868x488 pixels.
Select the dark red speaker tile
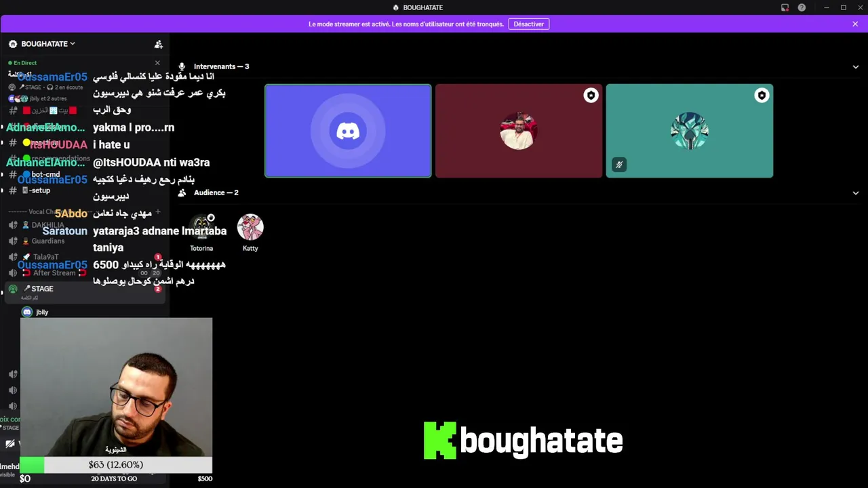point(519,131)
